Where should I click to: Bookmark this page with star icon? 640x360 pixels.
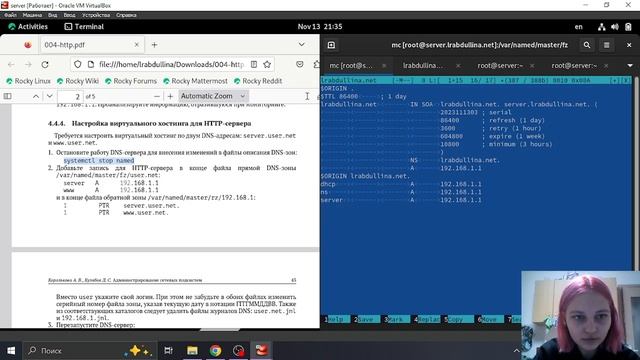[267, 64]
